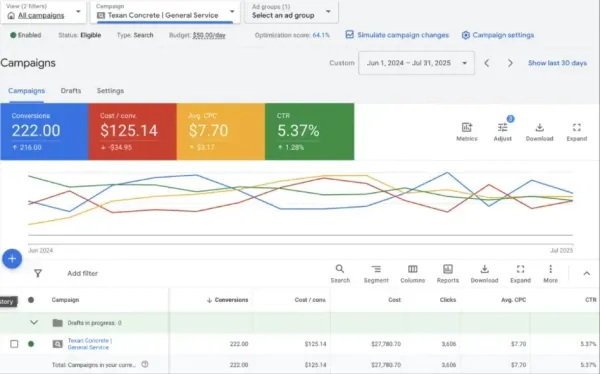Open the More options menu
This screenshot has height=374, width=600.
(x=550, y=274)
